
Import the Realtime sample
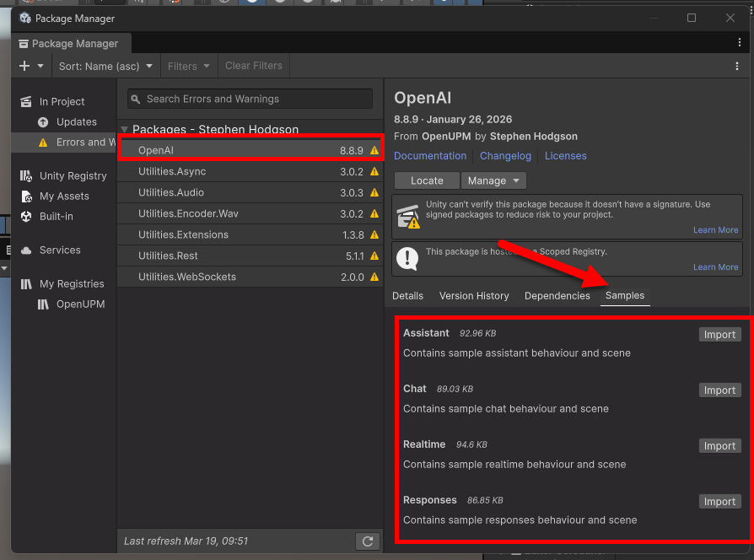(x=720, y=446)
